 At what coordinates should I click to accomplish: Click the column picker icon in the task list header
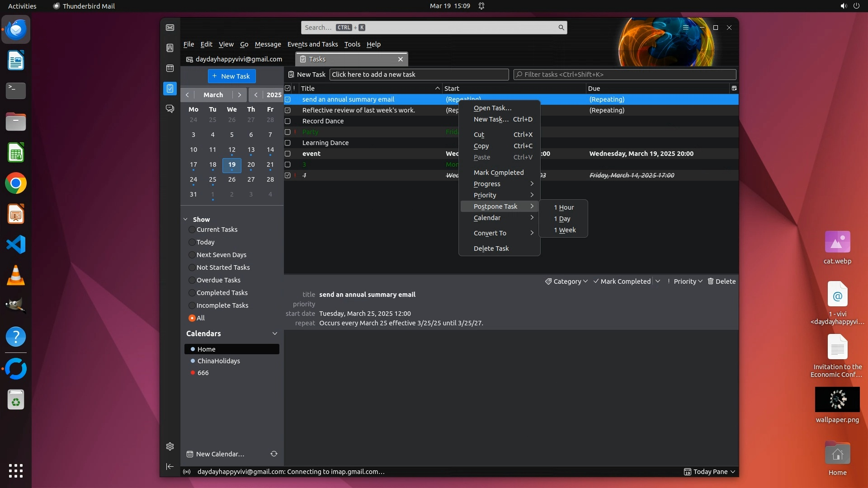(x=734, y=88)
